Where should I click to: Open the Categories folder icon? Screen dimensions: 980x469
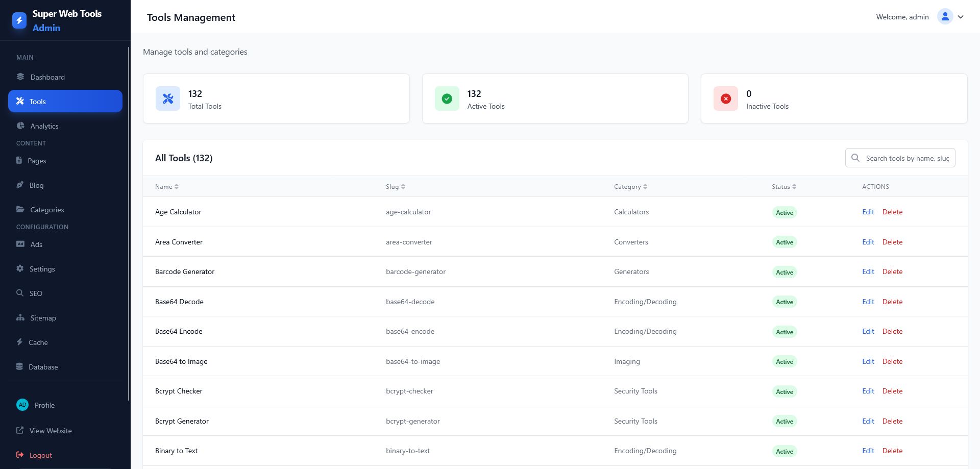pyautogui.click(x=20, y=209)
